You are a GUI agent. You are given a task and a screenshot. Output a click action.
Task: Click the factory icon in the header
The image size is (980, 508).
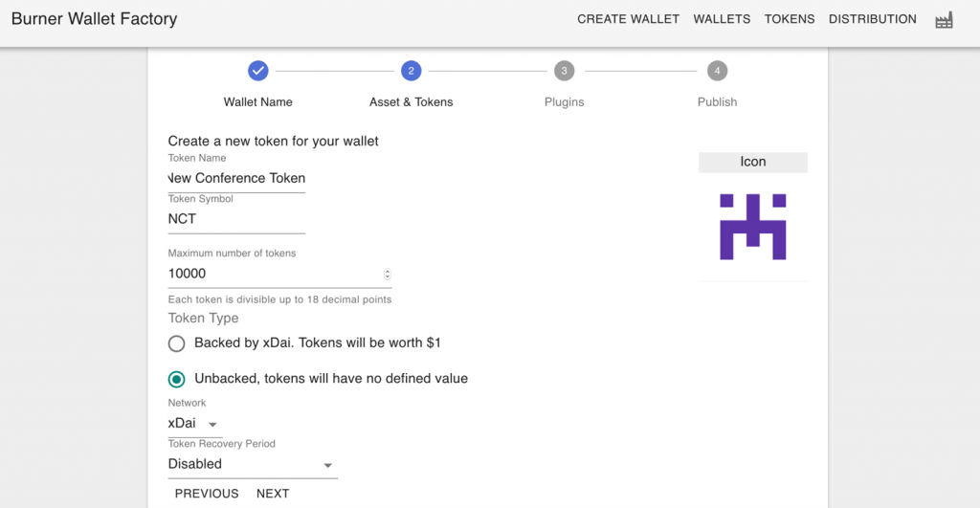coord(944,20)
